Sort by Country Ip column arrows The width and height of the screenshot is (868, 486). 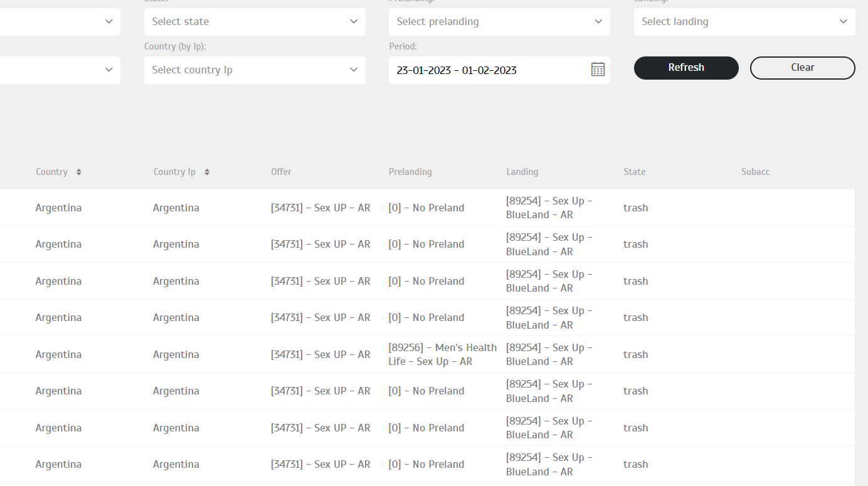[x=207, y=172]
